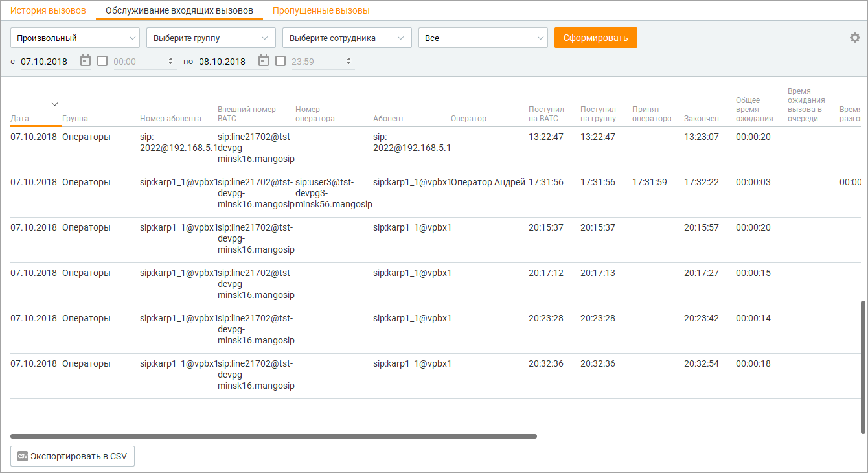
Task: Click the 20:32:54 end time cell
Action: click(x=702, y=363)
